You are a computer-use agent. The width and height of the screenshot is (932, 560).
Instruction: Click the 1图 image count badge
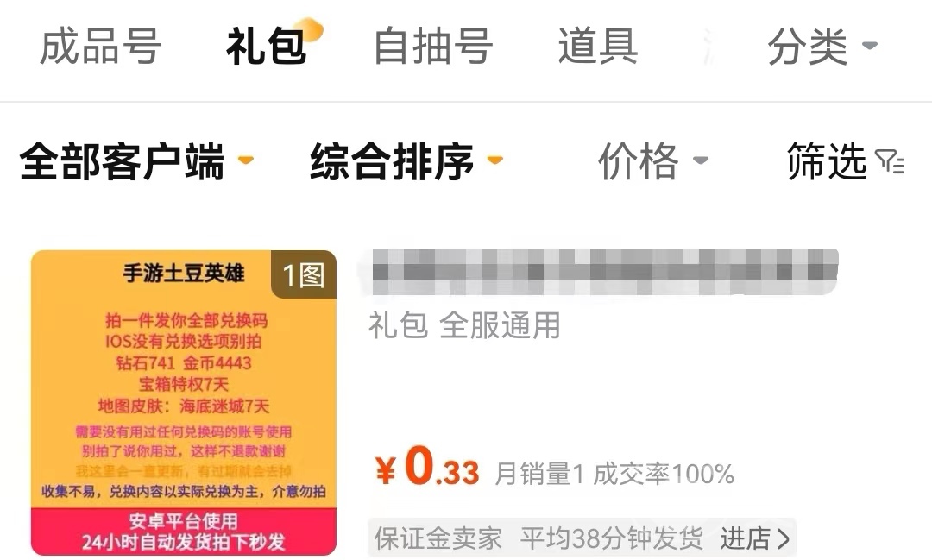[304, 274]
